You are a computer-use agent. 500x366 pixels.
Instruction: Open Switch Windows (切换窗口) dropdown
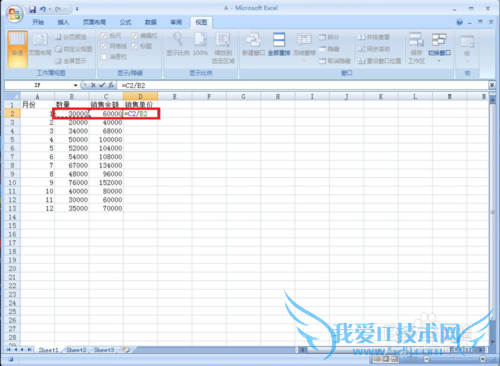click(439, 48)
